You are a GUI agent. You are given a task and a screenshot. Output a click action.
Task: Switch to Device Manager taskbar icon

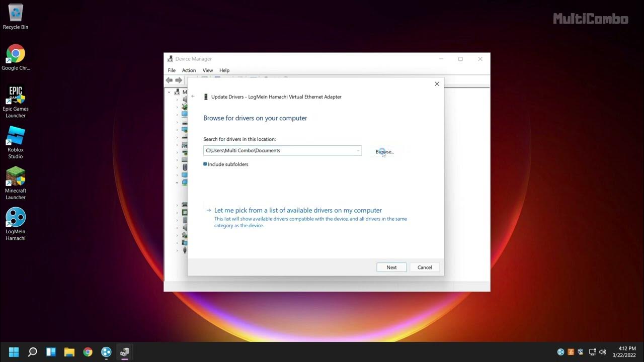124,352
